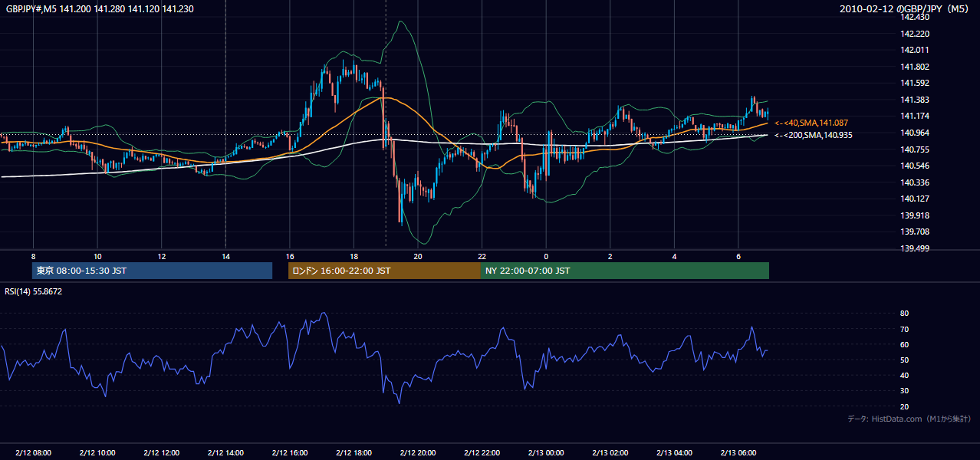Click hour tick 8 under price chart
The image size is (980, 460).
[33, 256]
